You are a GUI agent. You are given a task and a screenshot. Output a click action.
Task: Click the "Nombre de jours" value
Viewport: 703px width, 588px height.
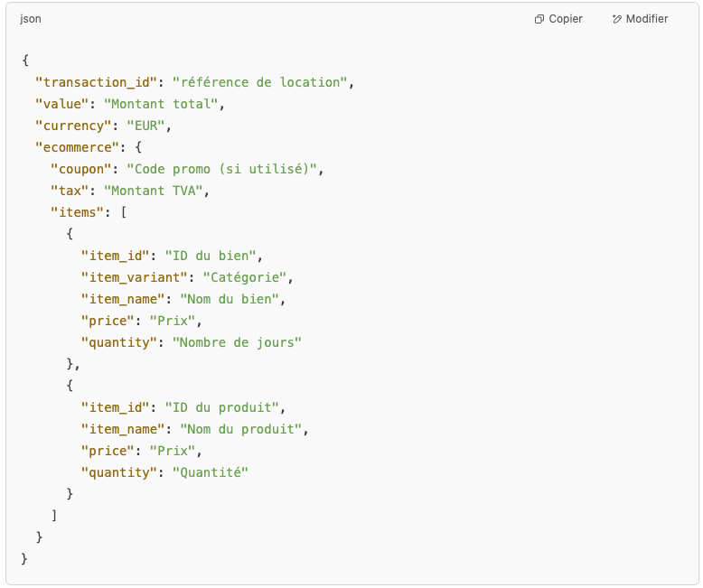237,342
